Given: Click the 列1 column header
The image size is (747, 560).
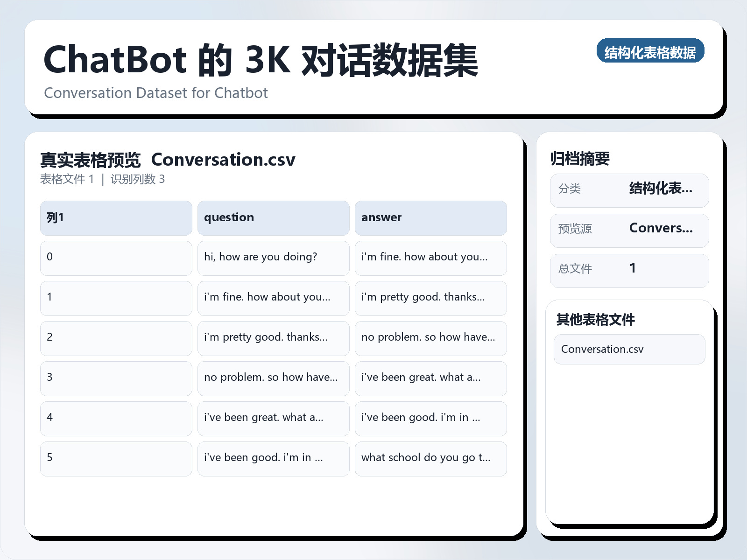Looking at the screenshot, I should (x=115, y=217).
